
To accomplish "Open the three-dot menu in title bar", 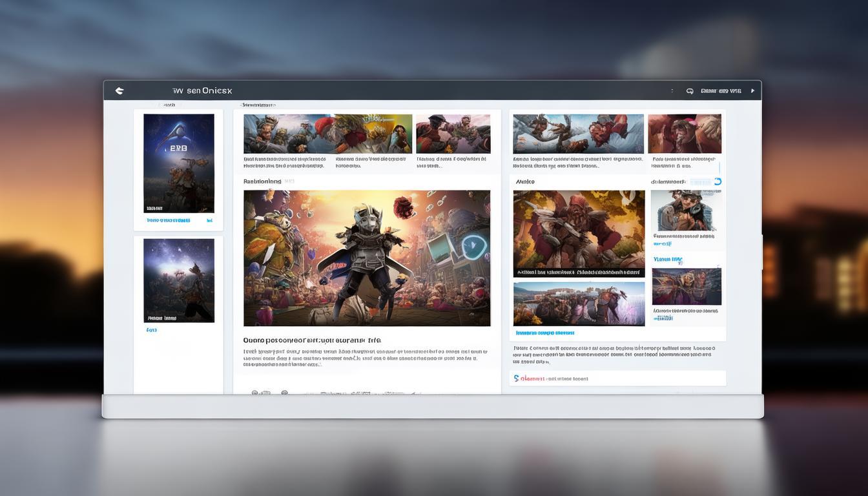I will (672, 91).
